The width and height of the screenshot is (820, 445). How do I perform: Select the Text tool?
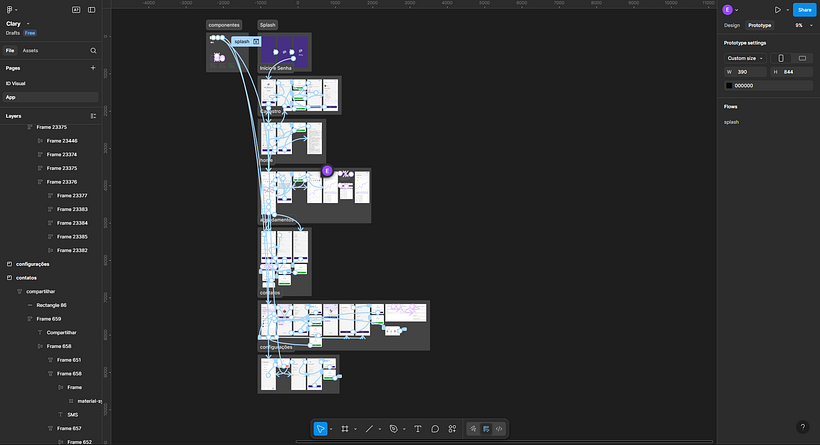click(417, 429)
